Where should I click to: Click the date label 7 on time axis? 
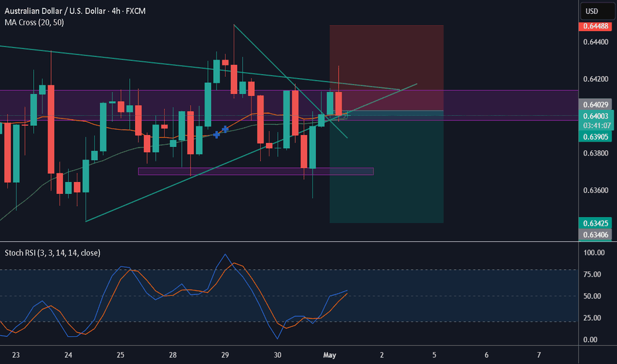539,355
